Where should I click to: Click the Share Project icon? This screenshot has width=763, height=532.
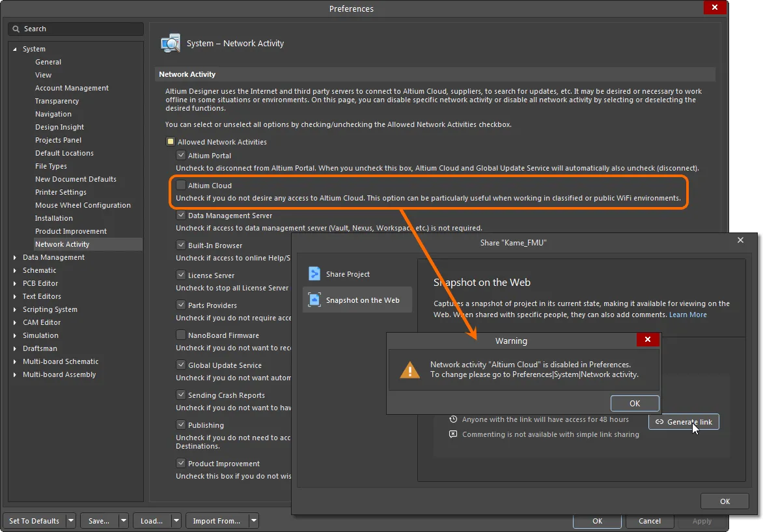(314, 274)
